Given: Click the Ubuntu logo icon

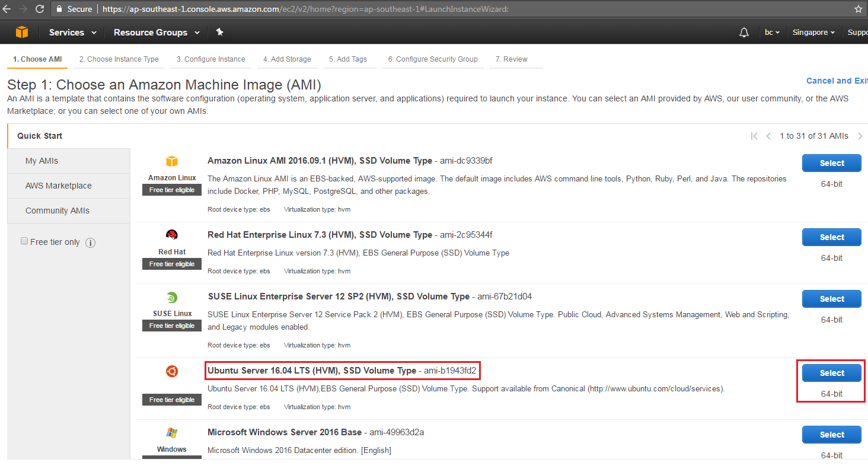Looking at the screenshot, I should click(171, 371).
